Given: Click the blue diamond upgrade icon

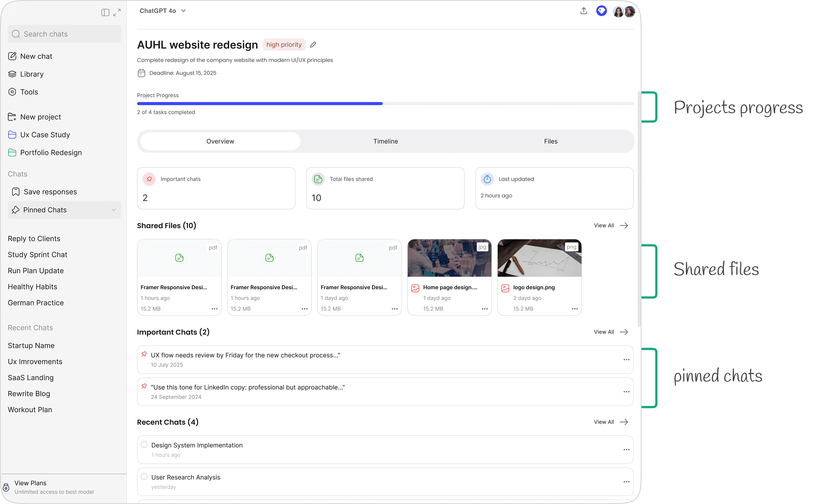Looking at the screenshot, I should [601, 11].
